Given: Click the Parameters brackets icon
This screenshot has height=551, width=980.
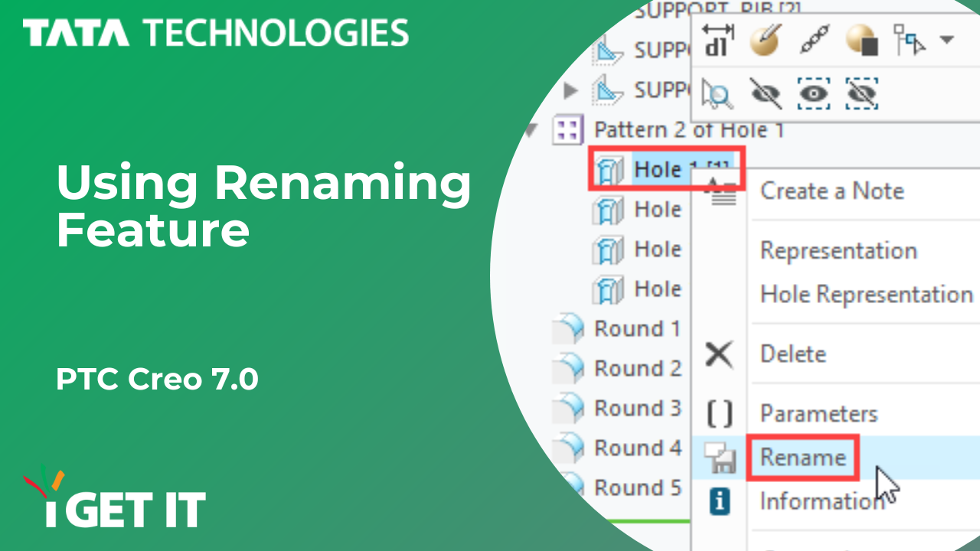Looking at the screenshot, I should pos(718,413).
